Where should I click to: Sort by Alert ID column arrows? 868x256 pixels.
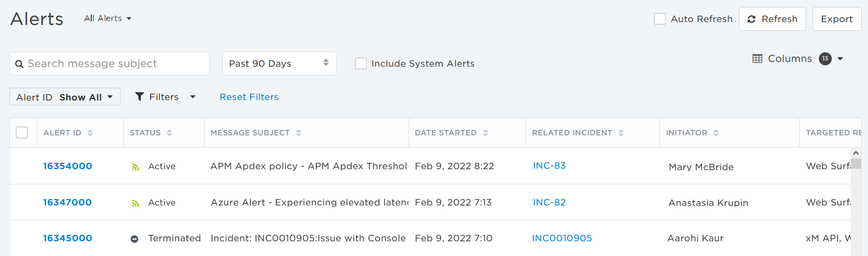point(90,133)
